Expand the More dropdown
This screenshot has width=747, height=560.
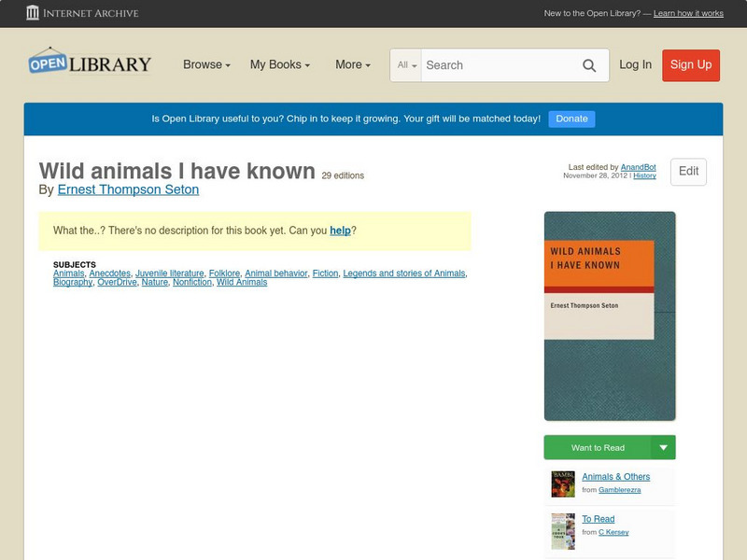[351, 64]
